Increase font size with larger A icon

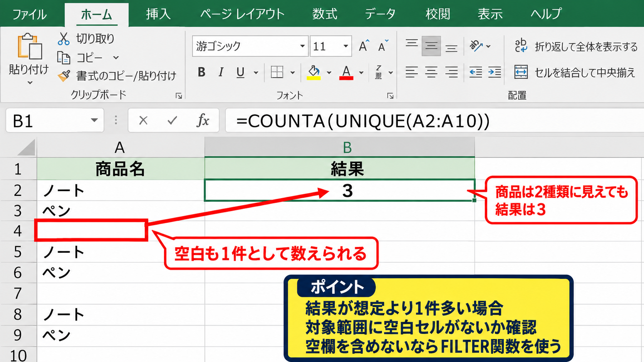click(x=364, y=46)
